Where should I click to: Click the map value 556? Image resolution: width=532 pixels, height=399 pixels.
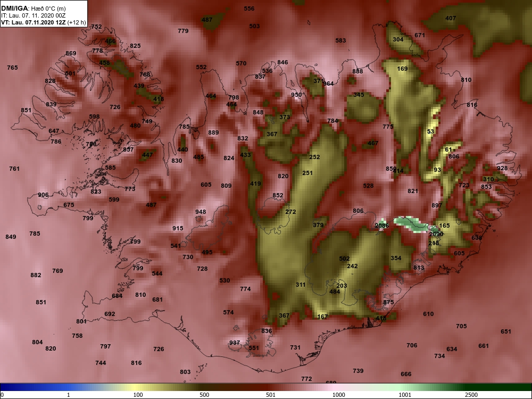[249, 9]
